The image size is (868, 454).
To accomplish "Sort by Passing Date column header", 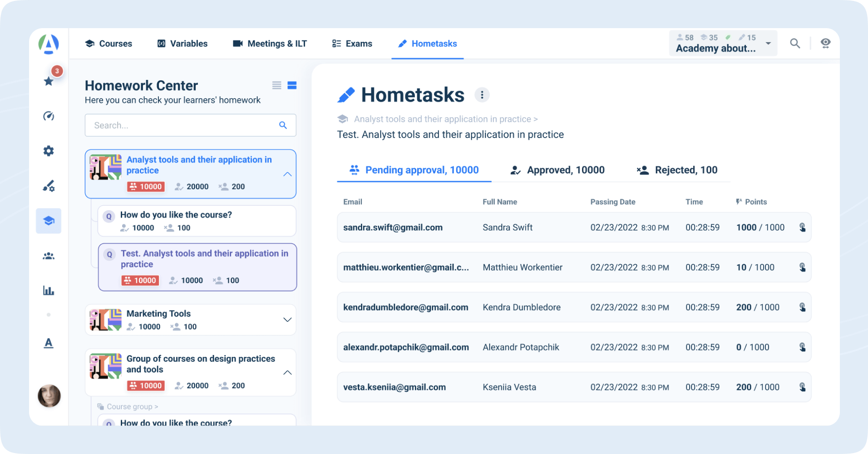I will [x=613, y=202].
